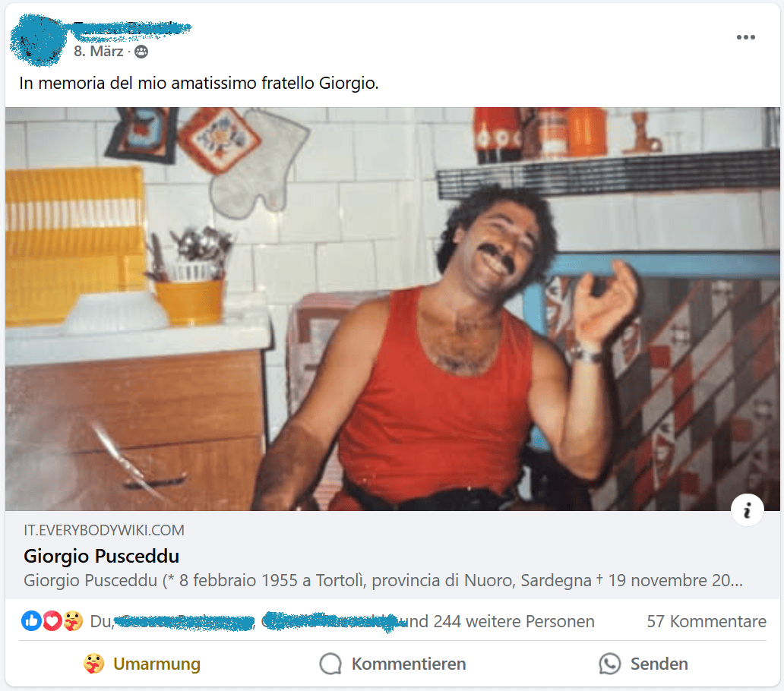Click the poster's blurred profile picture
This screenshot has height=691, width=784.
[x=38, y=40]
